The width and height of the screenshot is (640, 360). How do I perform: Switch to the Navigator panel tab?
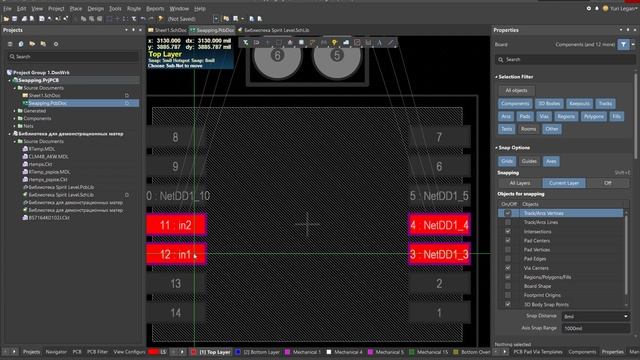[56, 352]
